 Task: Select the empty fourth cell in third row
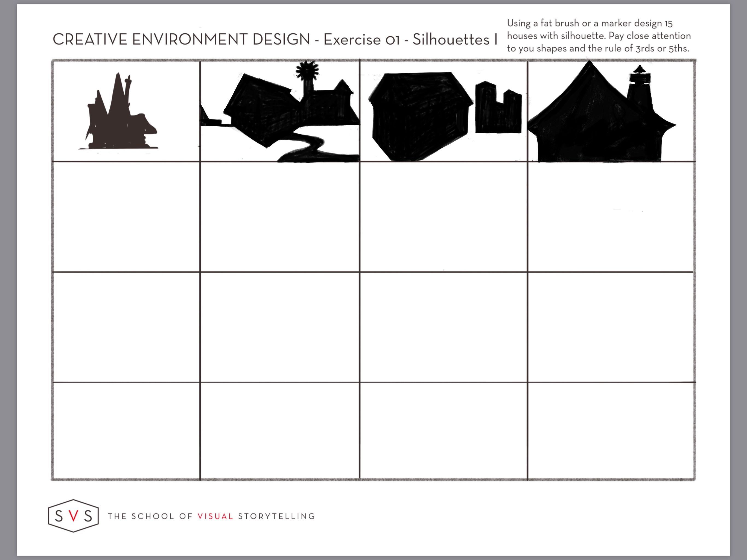(x=611, y=327)
